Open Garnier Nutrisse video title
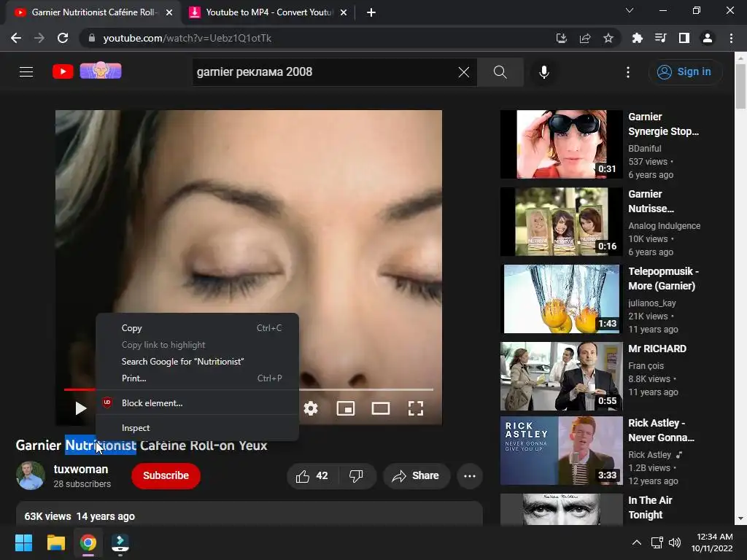Screen dimensions: 747x560 point(651,201)
